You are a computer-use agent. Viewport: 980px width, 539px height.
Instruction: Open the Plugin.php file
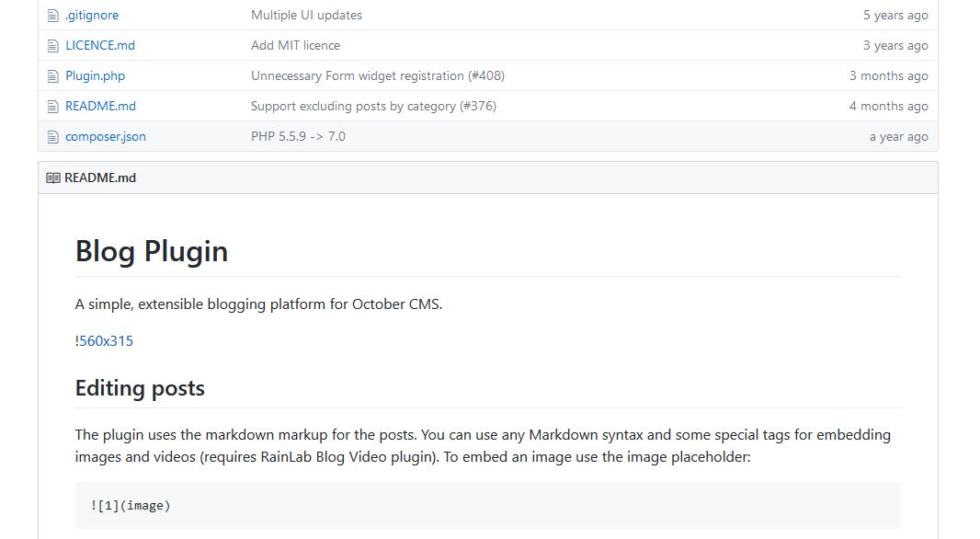click(x=94, y=75)
